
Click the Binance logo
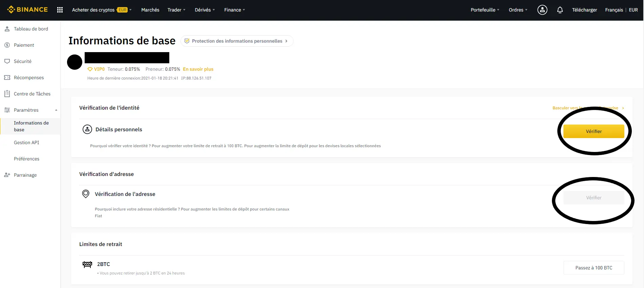[x=27, y=9]
